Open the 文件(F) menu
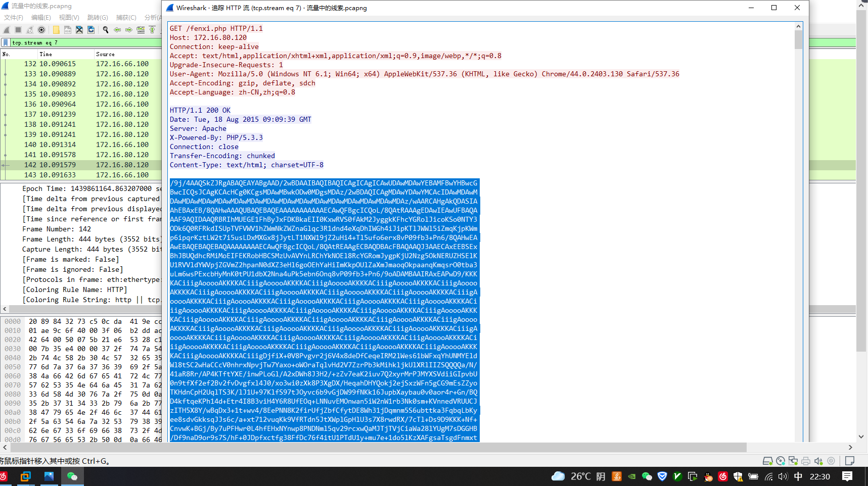 click(13, 17)
